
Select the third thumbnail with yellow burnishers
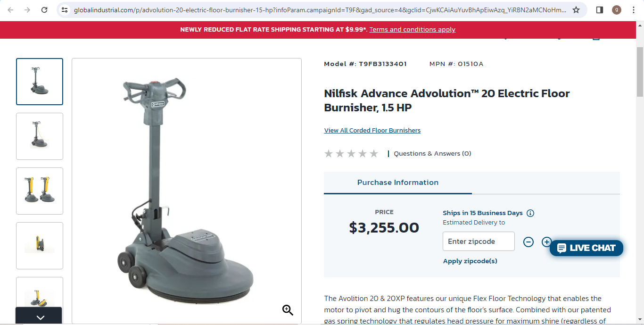coord(40,191)
